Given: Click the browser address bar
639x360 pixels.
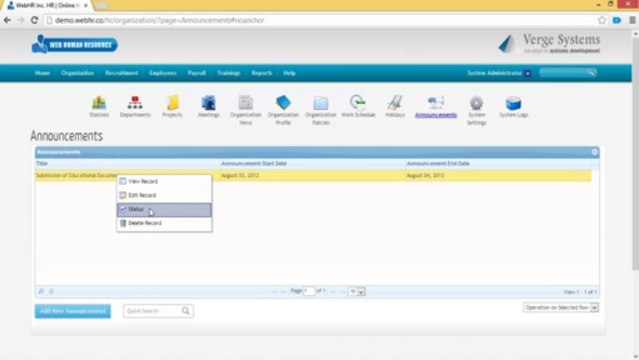Looking at the screenshot, I should [x=322, y=20].
